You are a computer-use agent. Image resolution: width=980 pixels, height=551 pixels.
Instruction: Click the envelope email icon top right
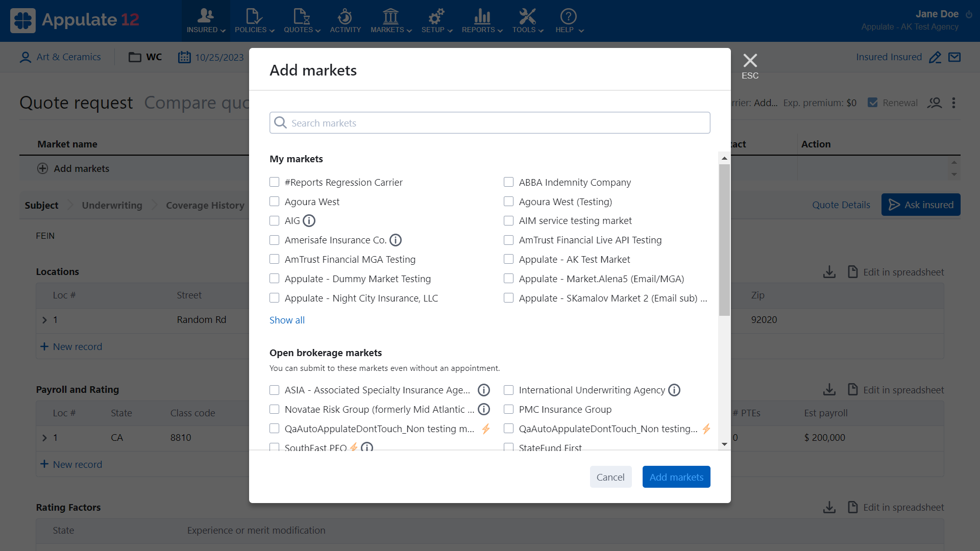pyautogui.click(x=954, y=57)
